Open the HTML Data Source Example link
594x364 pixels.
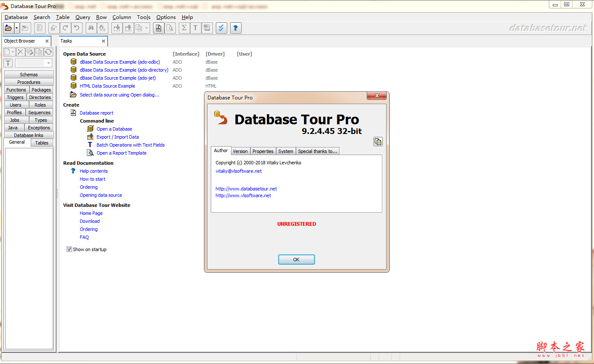coord(108,86)
